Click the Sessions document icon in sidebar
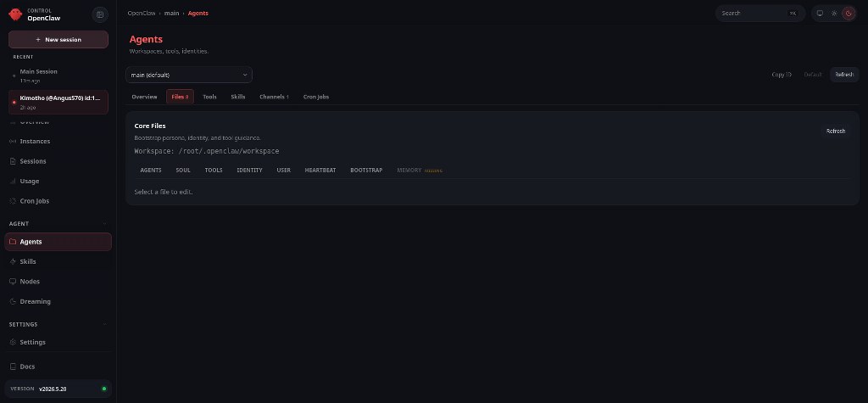Image resolution: width=868 pixels, height=403 pixels. [x=13, y=161]
